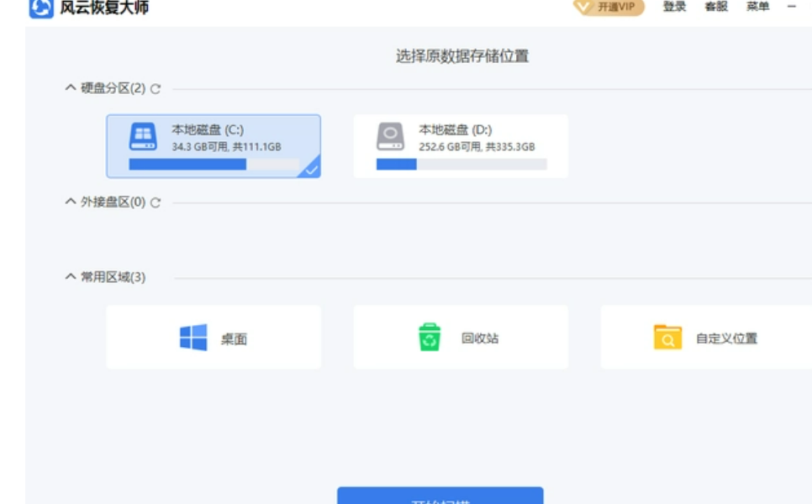The image size is (812, 504).
Task: Open the 菜单 menu
Action: [x=757, y=6]
